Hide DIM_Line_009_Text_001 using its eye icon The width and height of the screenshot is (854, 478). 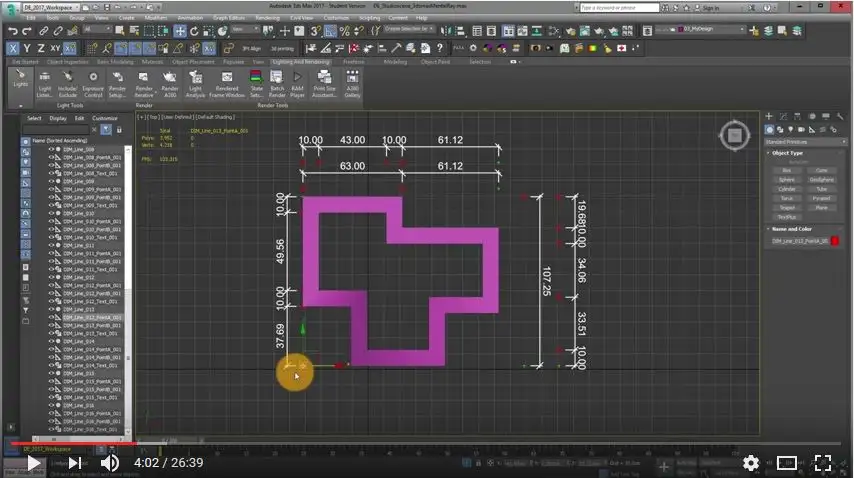(x=52, y=205)
